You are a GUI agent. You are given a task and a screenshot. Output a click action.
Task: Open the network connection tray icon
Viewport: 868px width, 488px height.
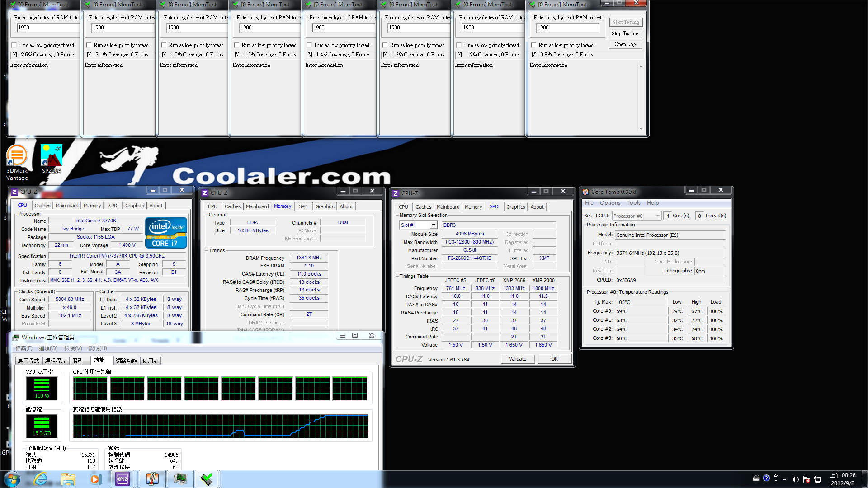tap(817, 479)
